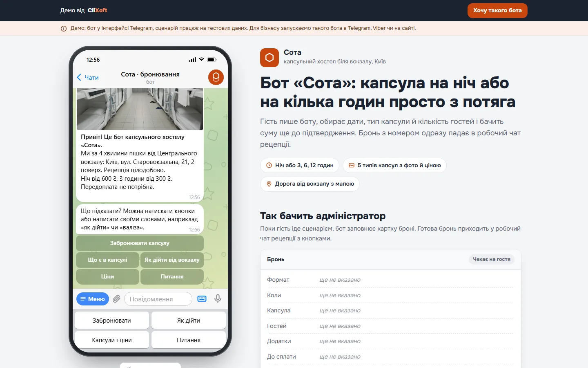Tap the paperclip attachment icon
Viewport: 588px width, 368px height.
pyautogui.click(x=116, y=299)
